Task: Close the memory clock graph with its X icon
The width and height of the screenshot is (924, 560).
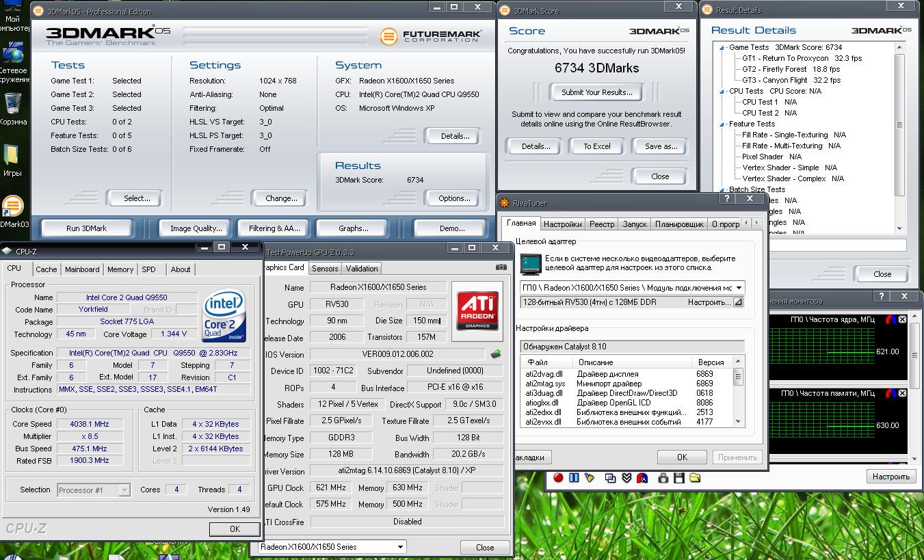Action: coord(902,393)
